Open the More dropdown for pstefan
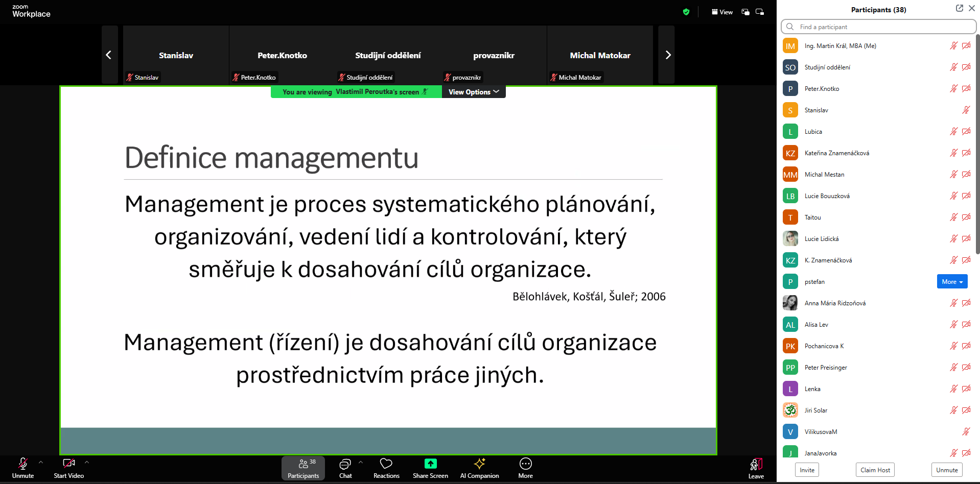980x484 pixels. 952,282
